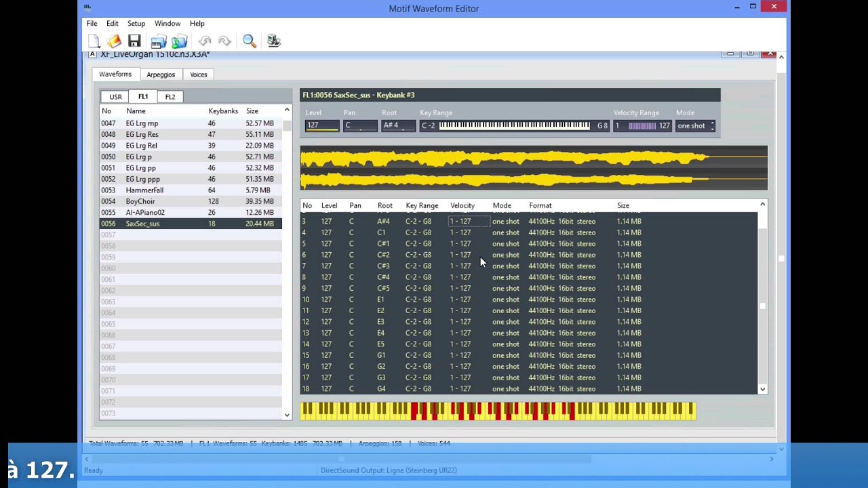Click the Redo arrow icon

coord(224,41)
